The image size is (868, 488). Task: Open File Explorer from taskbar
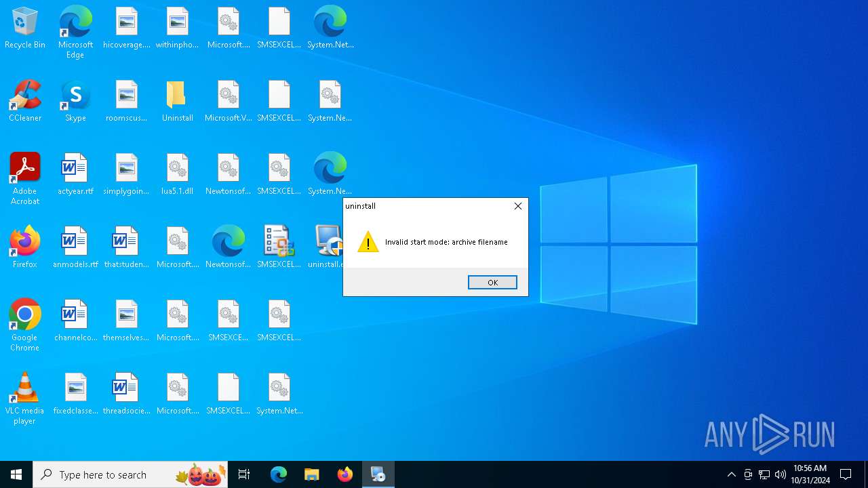[312, 474]
